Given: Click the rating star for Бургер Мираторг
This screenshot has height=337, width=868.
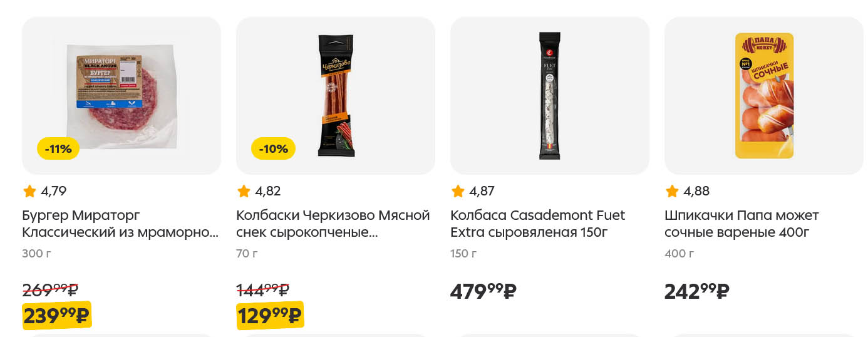Looking at the screenshot, I should click(29, 191).
